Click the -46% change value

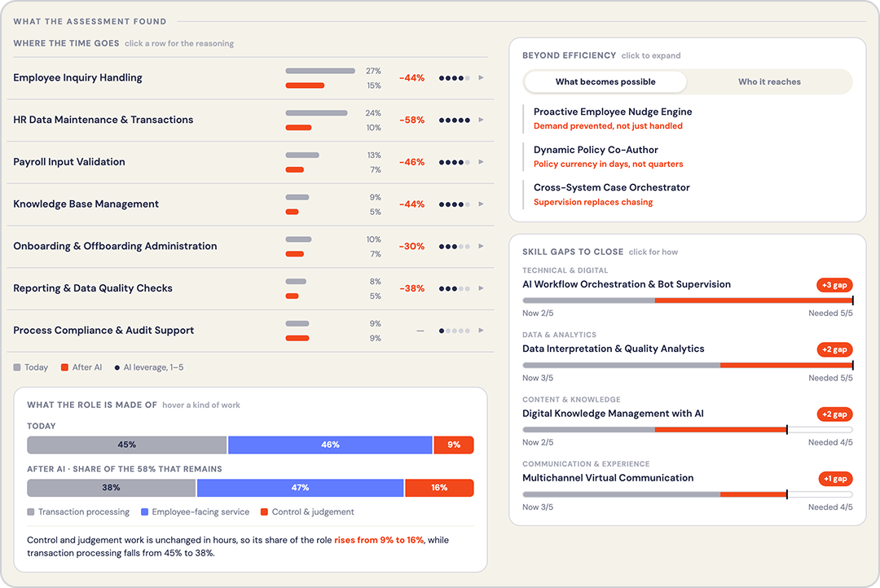click(x=412, y=162)
